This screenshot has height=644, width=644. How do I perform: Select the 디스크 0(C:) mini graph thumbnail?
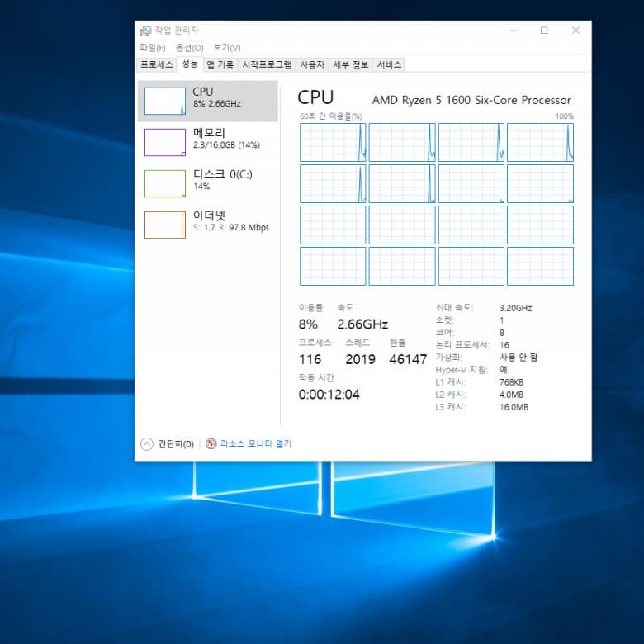click(x=164, y=183)
